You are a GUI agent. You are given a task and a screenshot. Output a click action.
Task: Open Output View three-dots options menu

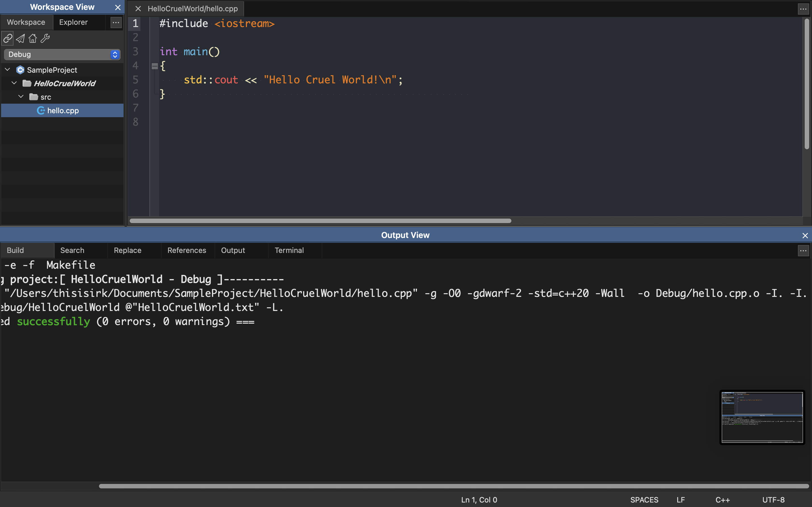pyautogui.click(x=803, y=250)
